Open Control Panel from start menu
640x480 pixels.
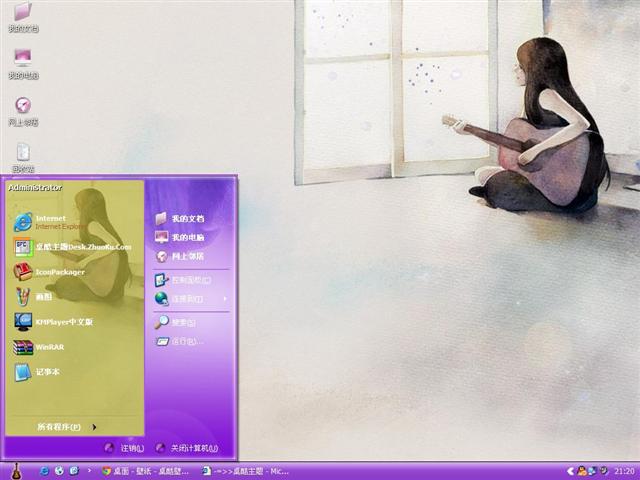183,280
